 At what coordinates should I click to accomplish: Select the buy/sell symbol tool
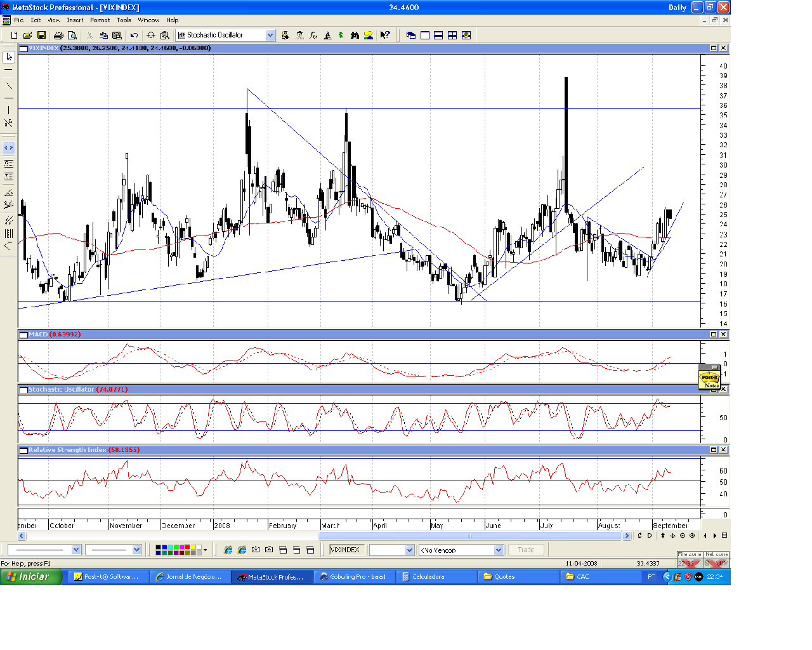click(9, 123)
